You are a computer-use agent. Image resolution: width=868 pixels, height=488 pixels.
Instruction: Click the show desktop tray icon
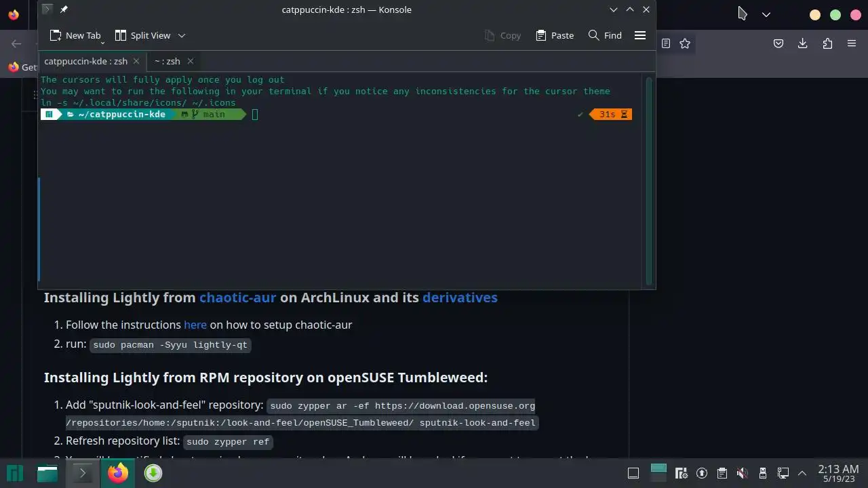633,473
